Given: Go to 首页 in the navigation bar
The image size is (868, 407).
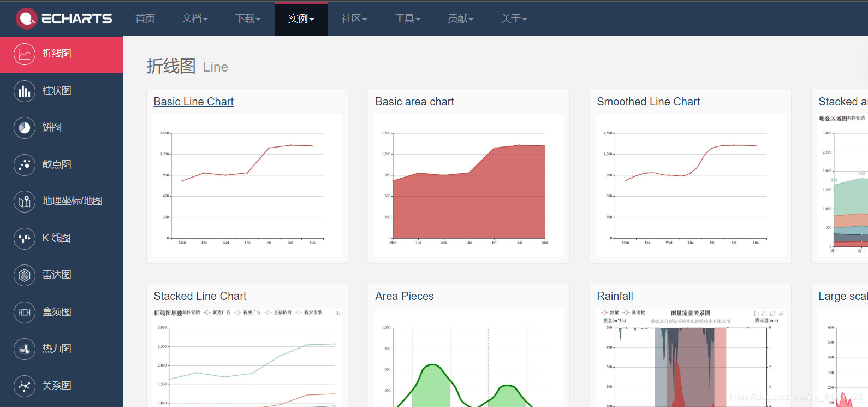Looking at the screenshot, I should (145, 19).
